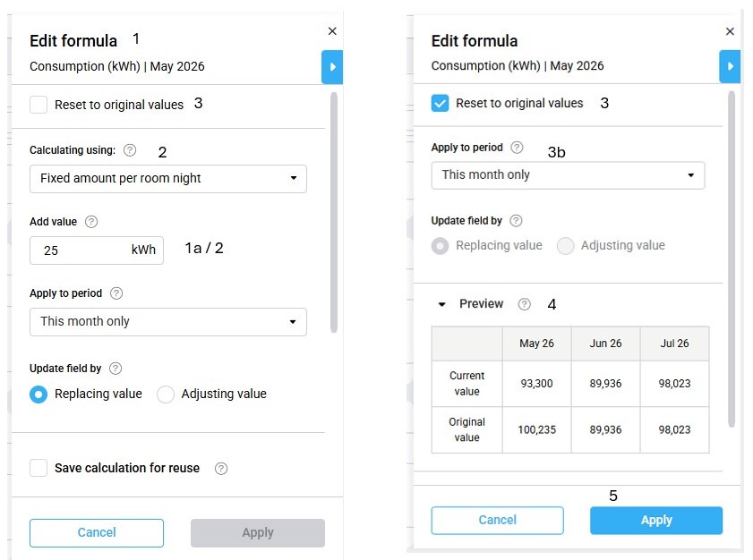The image size is (753, 560).
Task: Open This month only dropdown in left panel
Action: tap(168, 321)
